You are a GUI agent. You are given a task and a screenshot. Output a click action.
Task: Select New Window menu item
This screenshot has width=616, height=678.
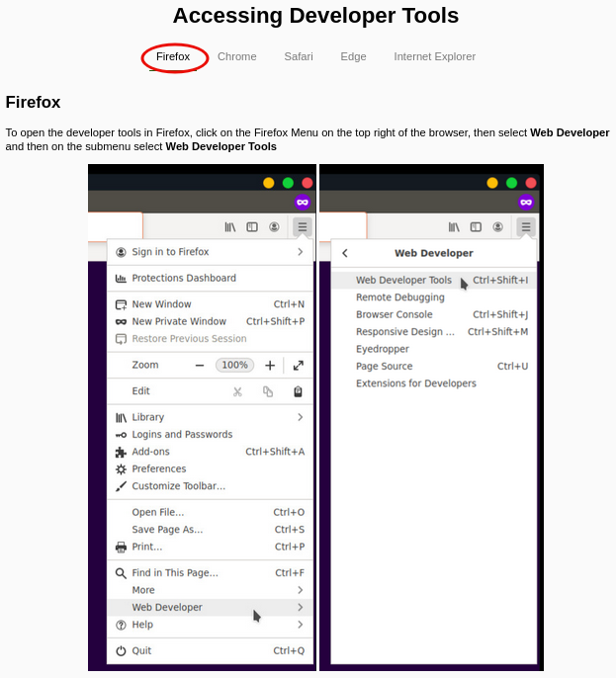coord(210,304)
